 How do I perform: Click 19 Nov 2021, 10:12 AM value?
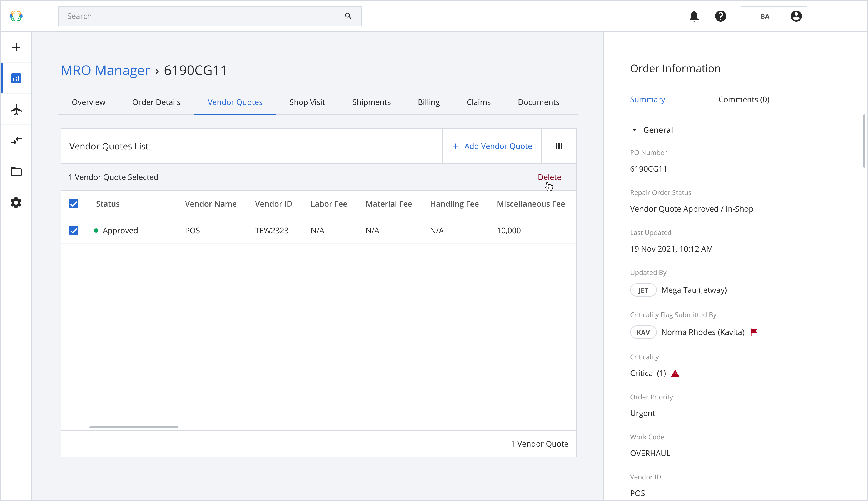click(x=671, y=249)
